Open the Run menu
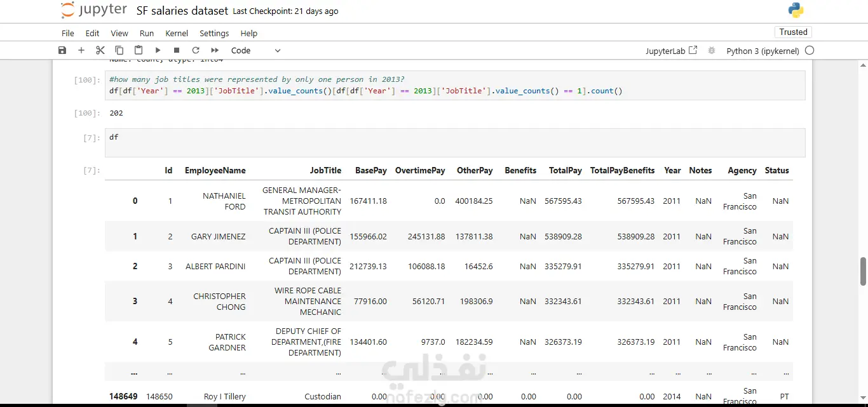This screenshot has width=868, height=407. tap(147, 33)
